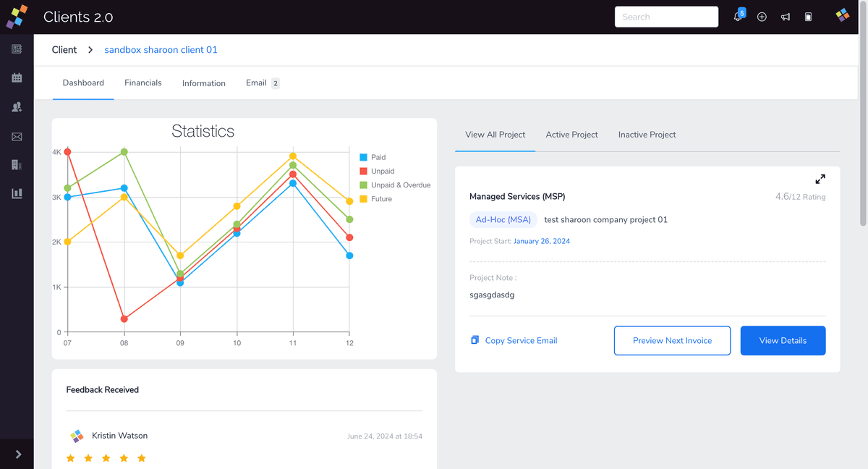
Task: Open user profile avatar menu
Action: 842,15
